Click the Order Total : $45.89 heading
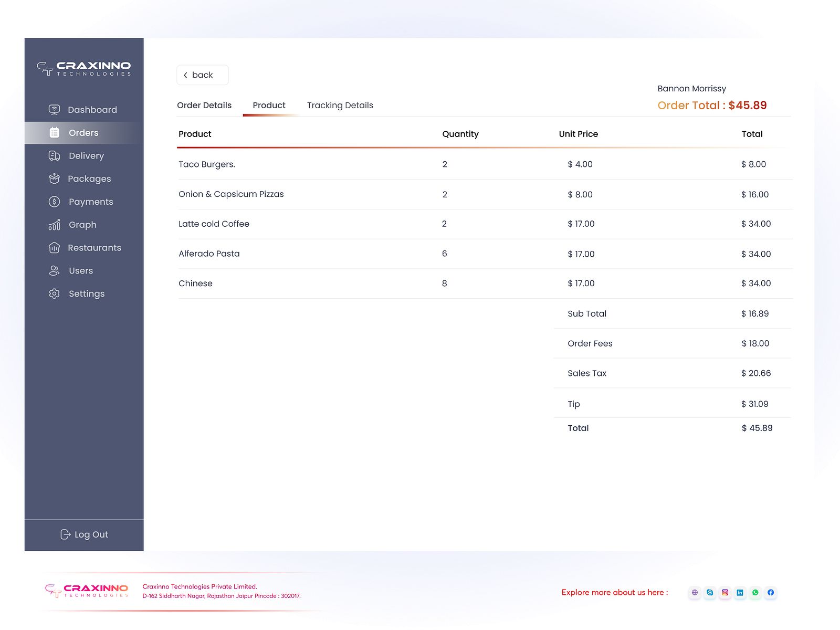 pos(712,106)
